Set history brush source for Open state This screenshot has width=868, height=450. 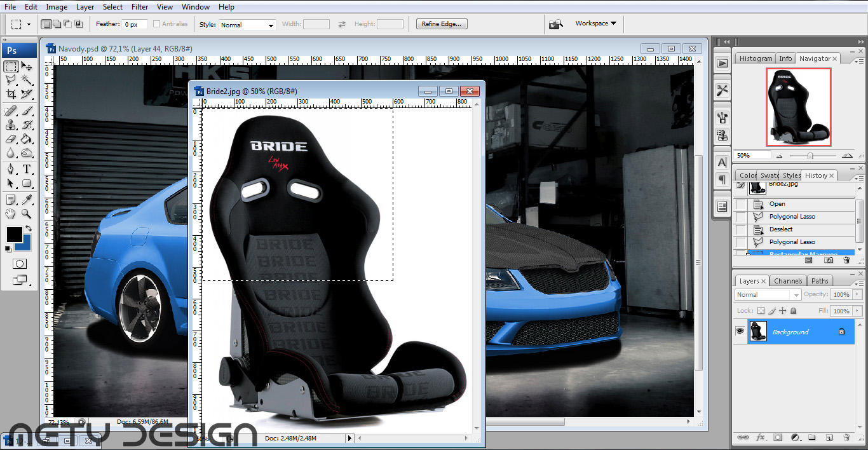[741, 204]
